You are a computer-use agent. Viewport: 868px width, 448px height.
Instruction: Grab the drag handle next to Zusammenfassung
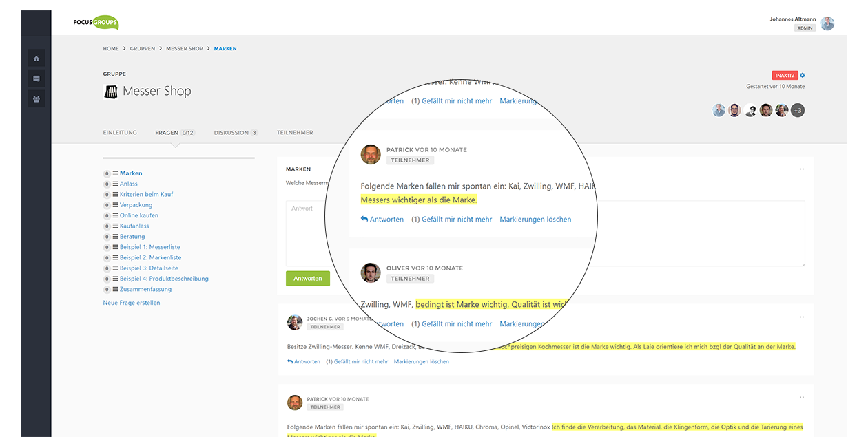tap(116, 289)
